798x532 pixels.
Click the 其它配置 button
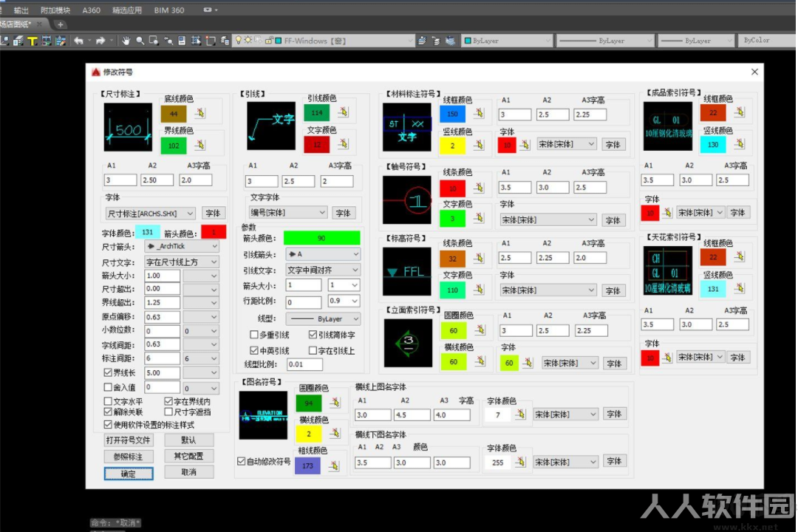click(x=189, y=456)
